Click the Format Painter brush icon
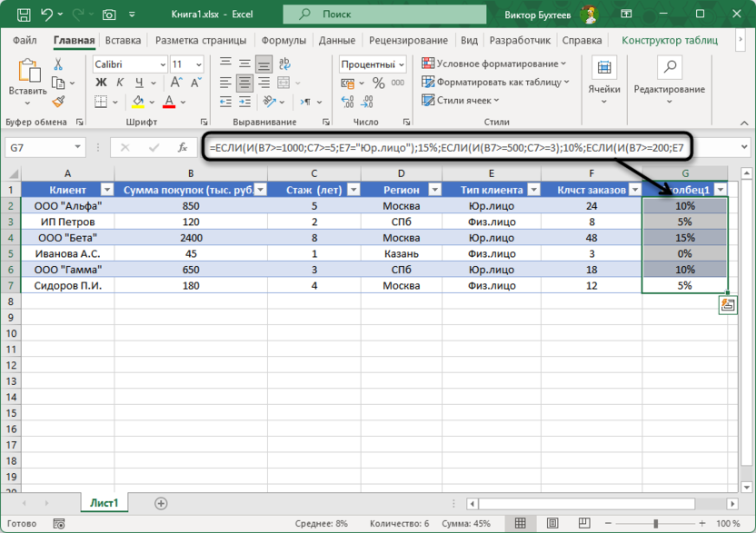The width and height of the screenshot is (756, 533). 59,102
